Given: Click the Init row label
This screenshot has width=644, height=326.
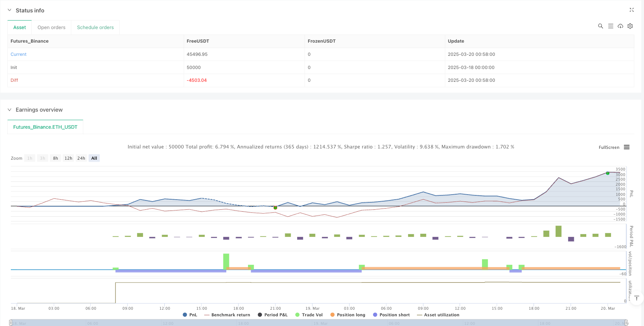Looking at the screenshot, I should [14, 67].
